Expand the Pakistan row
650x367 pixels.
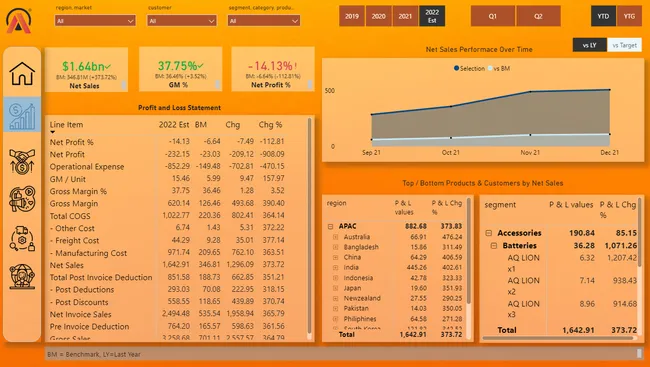click(x=335, y=309)
